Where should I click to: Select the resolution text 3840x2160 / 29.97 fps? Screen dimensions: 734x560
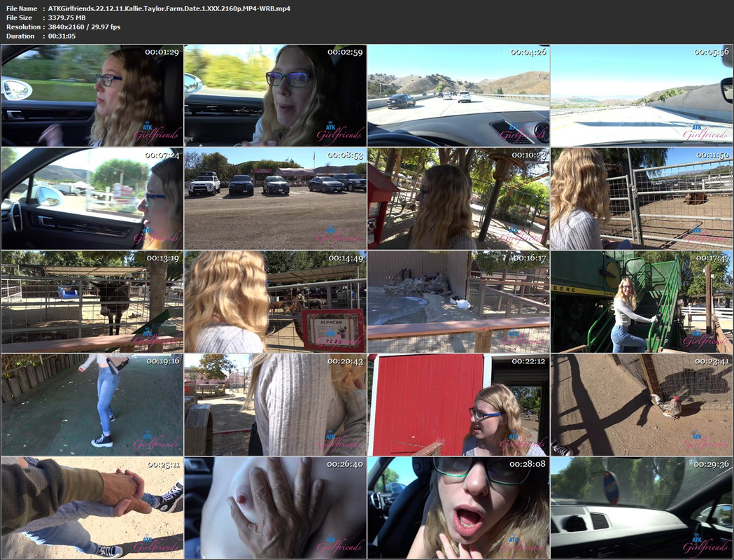click(84, 27)
